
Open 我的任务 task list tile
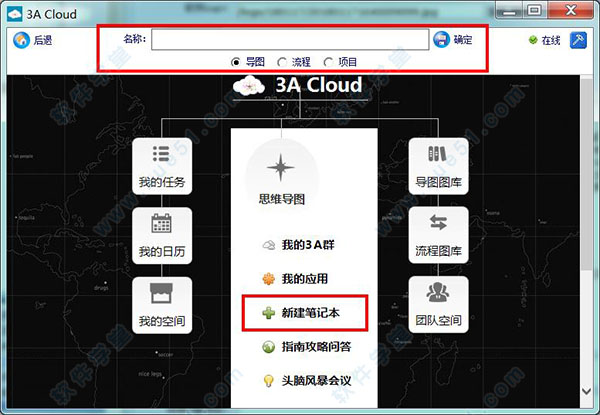[162, 166]
